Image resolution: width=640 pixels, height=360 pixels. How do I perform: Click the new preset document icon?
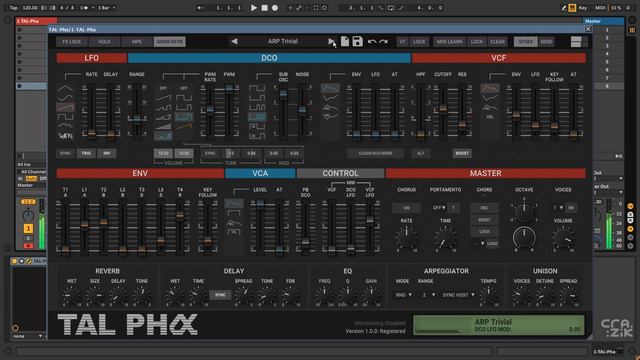(345, 41)
